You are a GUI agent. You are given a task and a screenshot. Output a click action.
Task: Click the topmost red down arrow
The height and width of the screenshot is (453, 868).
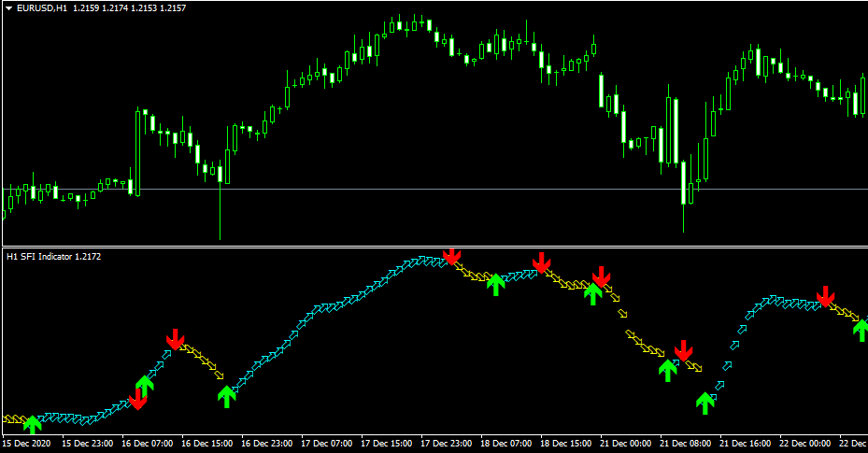[452, 254]
